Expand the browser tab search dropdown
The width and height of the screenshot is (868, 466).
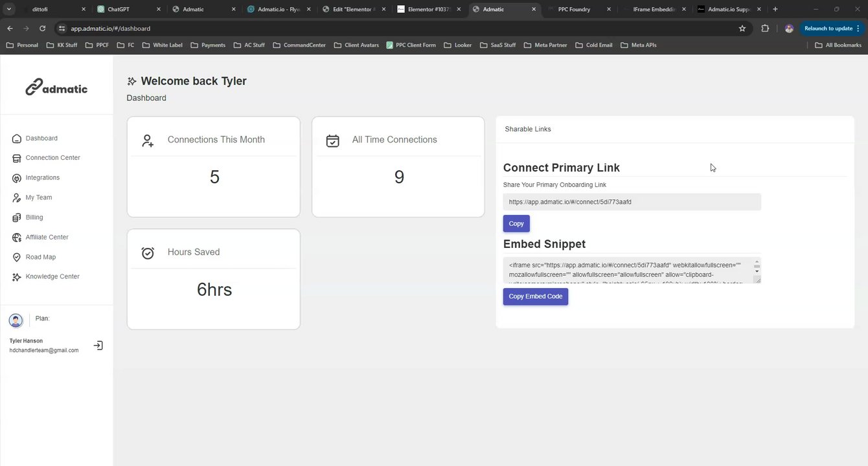[9, 9]
